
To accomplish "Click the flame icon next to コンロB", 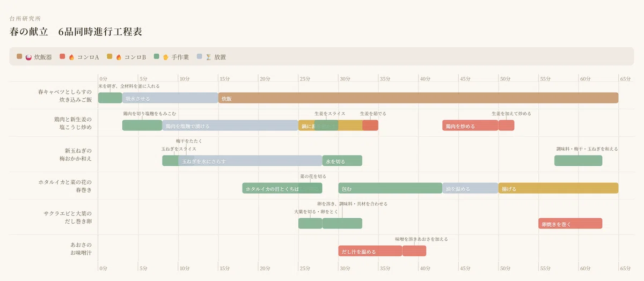I will click(119, 56).
